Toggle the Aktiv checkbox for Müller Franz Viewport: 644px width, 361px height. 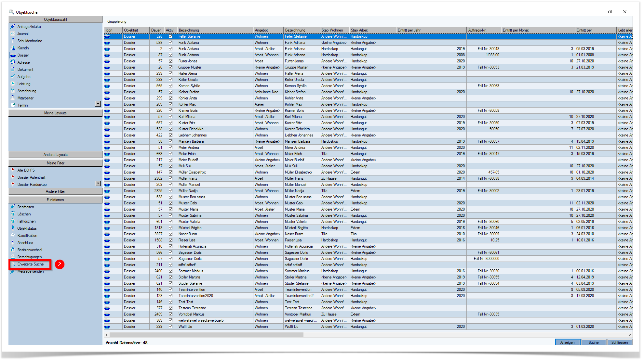tap(170, 178)
